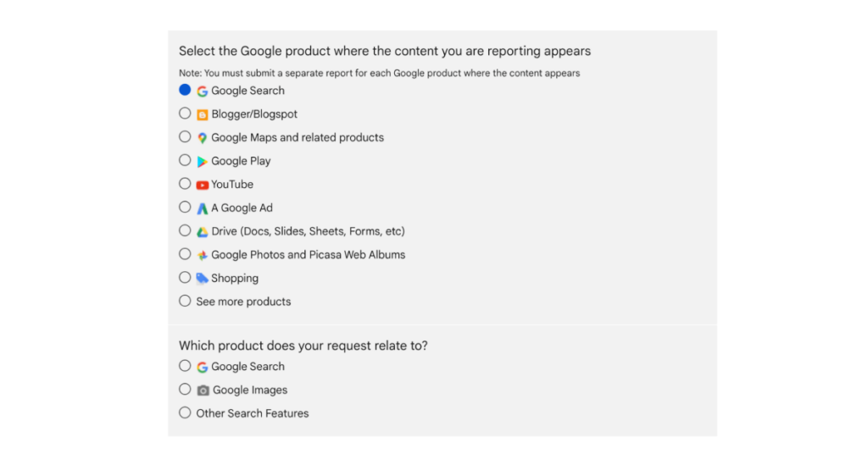Image resolution: width=868 pixels, height=454 pixels.
Task: Click the Google Drive icon
Action: click(x=203, y=231)
